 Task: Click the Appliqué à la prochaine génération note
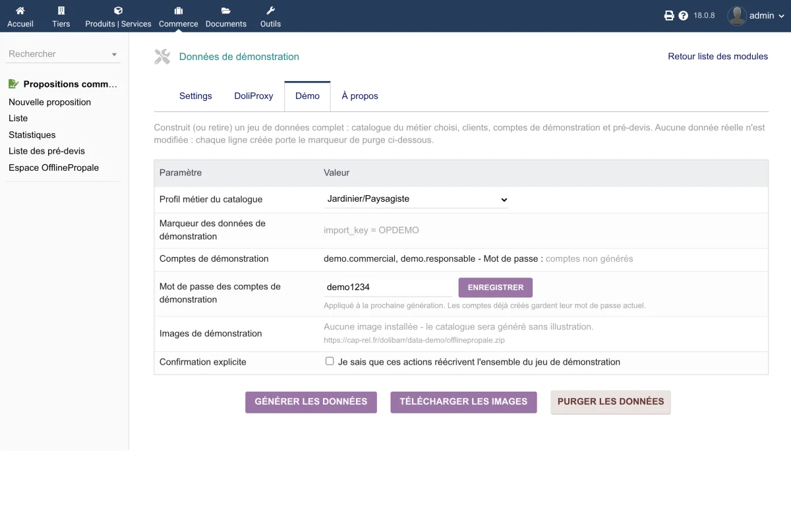click(x=484, y=306)
